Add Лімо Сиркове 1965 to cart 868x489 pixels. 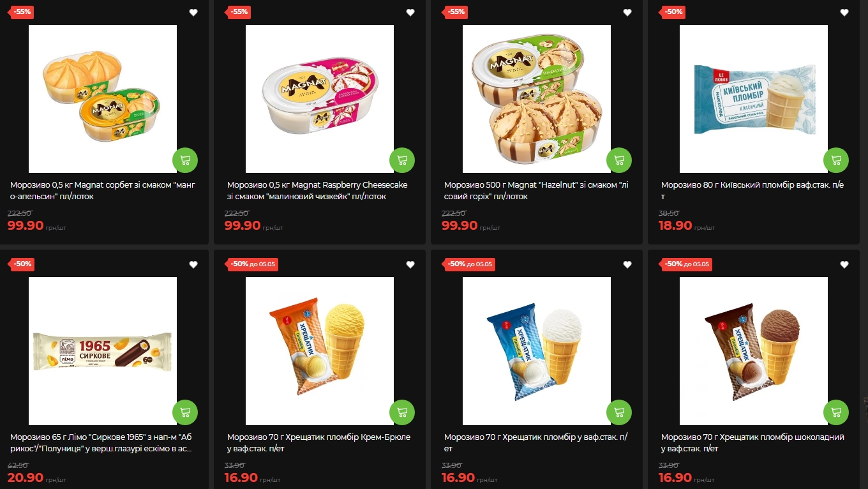pyautogui.click(x=185, y=412)
